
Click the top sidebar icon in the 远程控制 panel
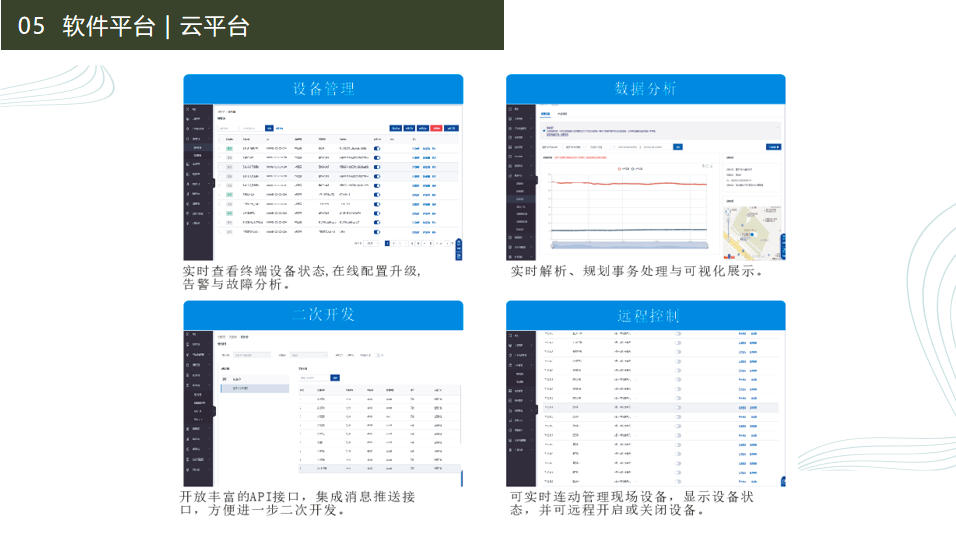512,335
